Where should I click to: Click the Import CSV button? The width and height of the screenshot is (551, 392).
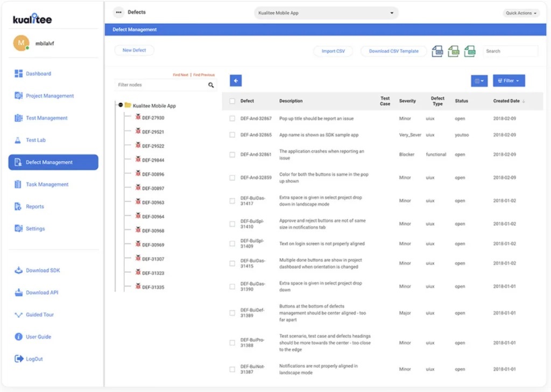(333, 51)
